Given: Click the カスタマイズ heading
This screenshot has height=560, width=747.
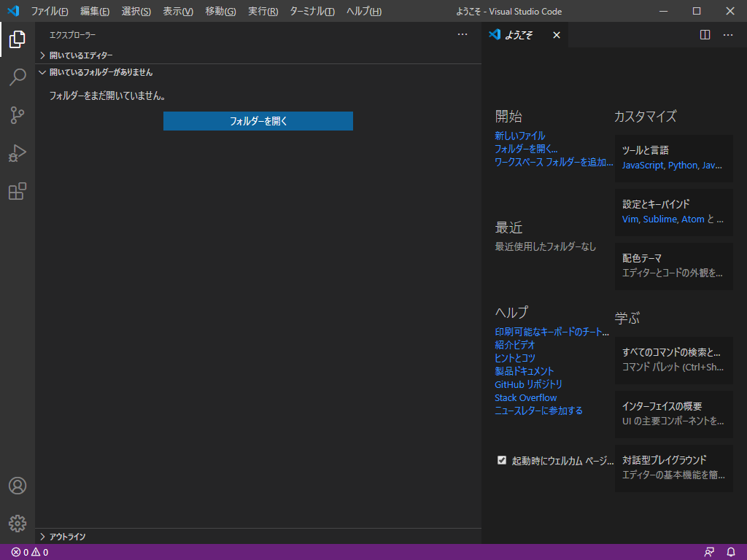Looking at the screenshot, I should click(x=645, y=116).
